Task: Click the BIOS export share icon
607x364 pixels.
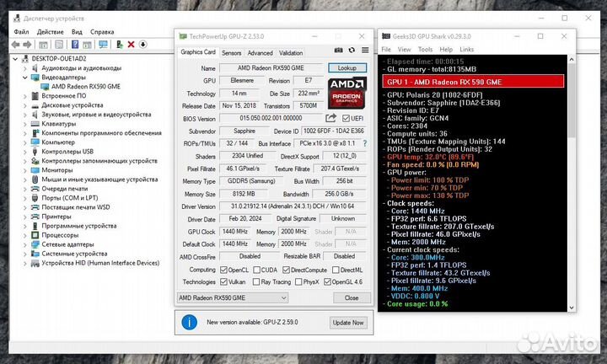Action: (331, 118)
